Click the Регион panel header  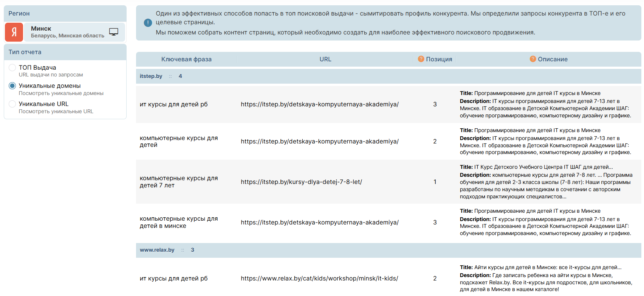click(65, 13)
